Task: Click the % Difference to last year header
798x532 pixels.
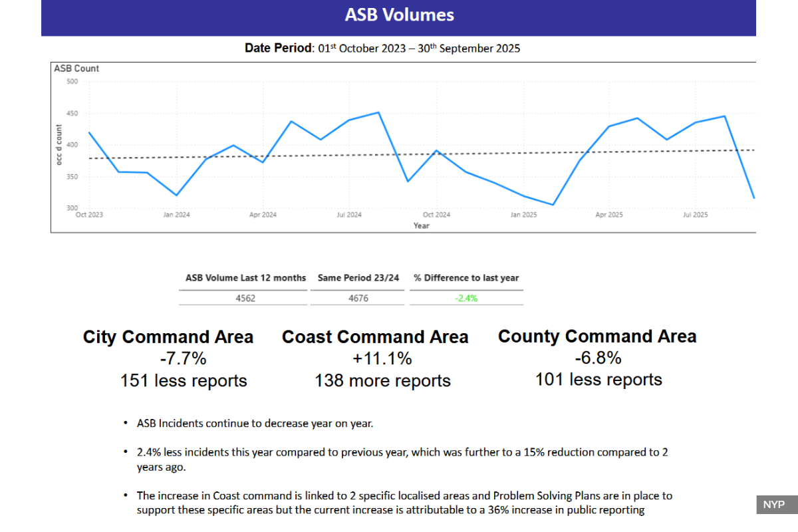Action: click(x=466, y=278)
